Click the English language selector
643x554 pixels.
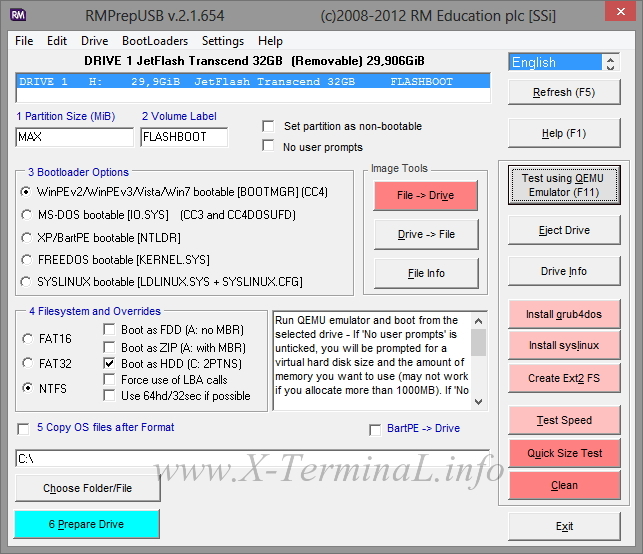pos(555,62)
